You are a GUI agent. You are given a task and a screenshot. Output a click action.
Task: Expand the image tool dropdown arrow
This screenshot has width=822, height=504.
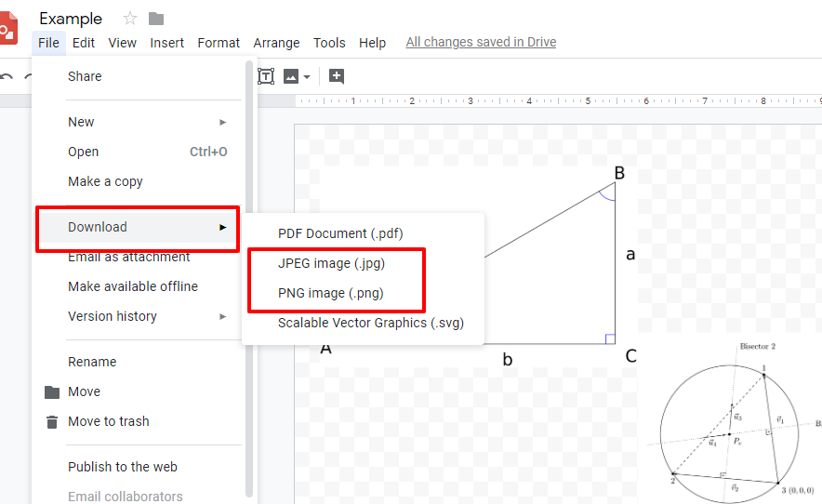(x=307, y=77)
